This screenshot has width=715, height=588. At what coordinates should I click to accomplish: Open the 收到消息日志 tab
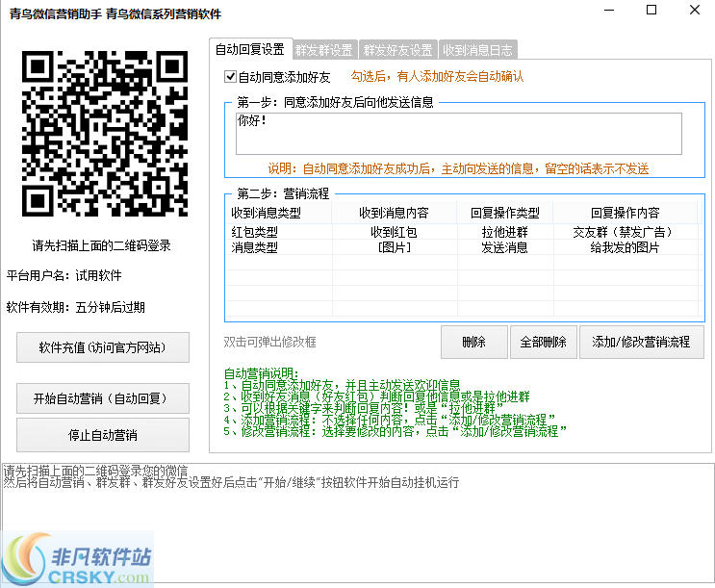coord(477,50)
